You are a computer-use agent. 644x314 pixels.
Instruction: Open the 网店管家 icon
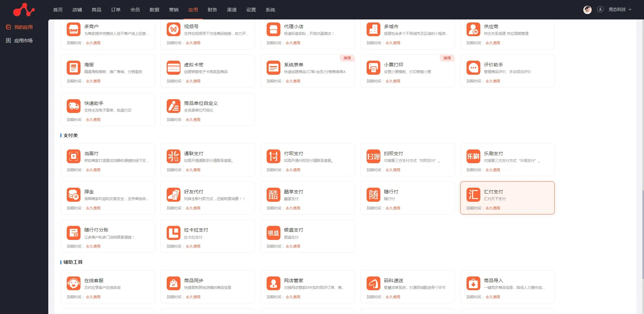[x=273, y=284]
